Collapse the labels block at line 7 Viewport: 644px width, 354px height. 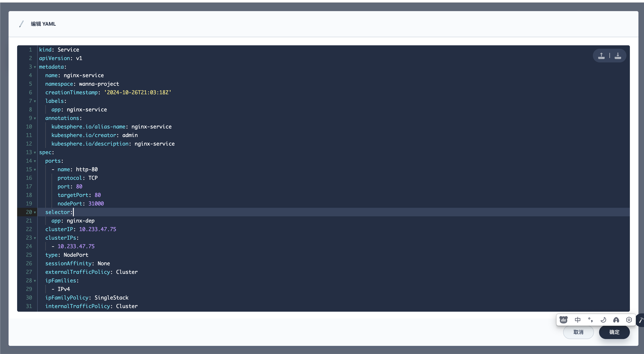click(x=35, y=101)
